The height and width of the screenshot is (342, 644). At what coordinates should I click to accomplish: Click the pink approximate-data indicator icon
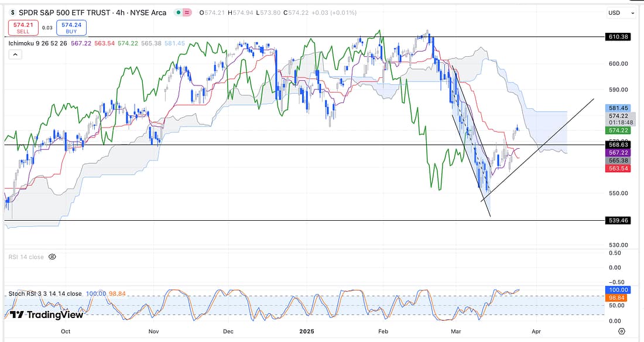(188, 12)
